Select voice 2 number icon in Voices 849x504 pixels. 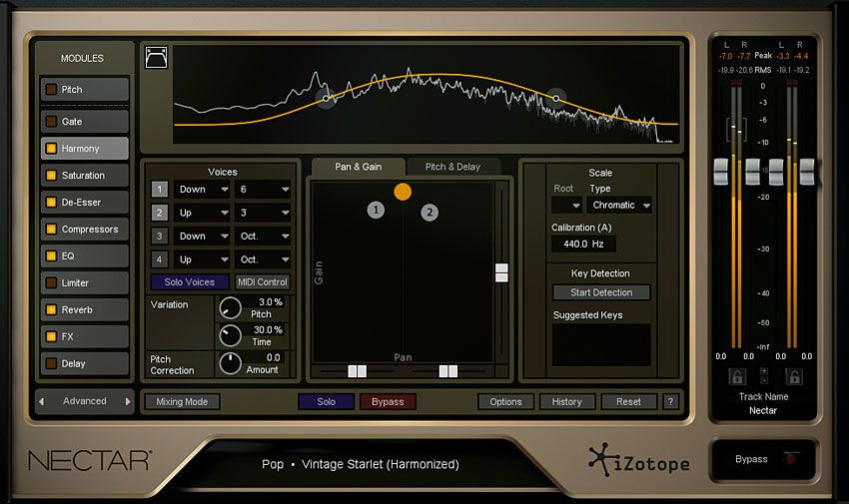point(159,213)
